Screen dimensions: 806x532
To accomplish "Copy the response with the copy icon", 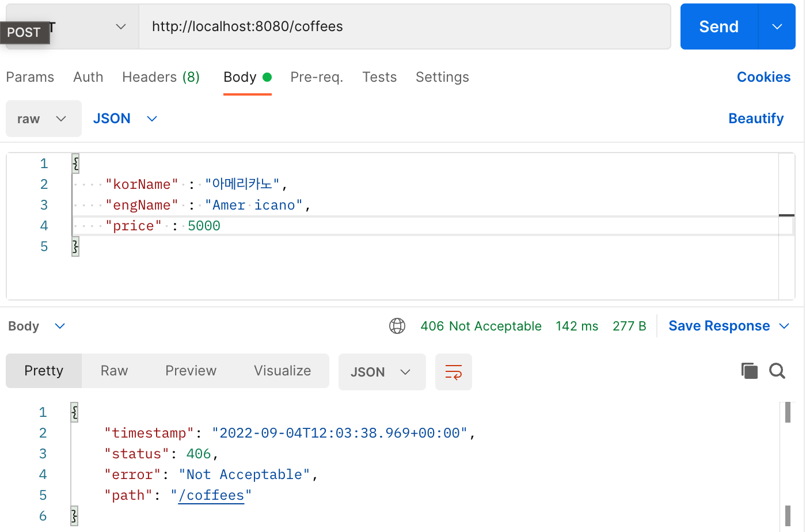I will [x=750, y=371].
